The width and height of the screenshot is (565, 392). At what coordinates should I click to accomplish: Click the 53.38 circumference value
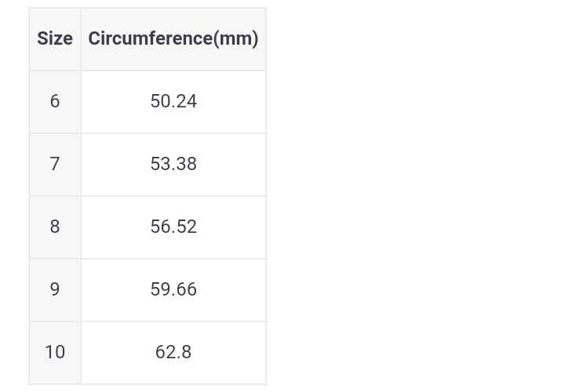[173, 165]
